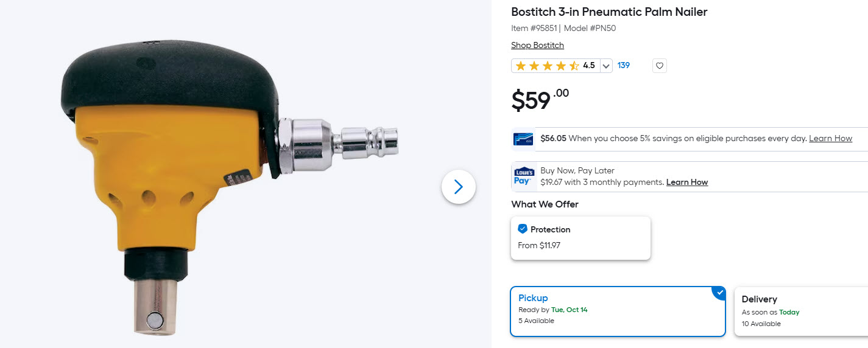Open Learn How for Buy Now, Pay Later
Viewport: 868px width, 348px height.
tap(686, 183)
